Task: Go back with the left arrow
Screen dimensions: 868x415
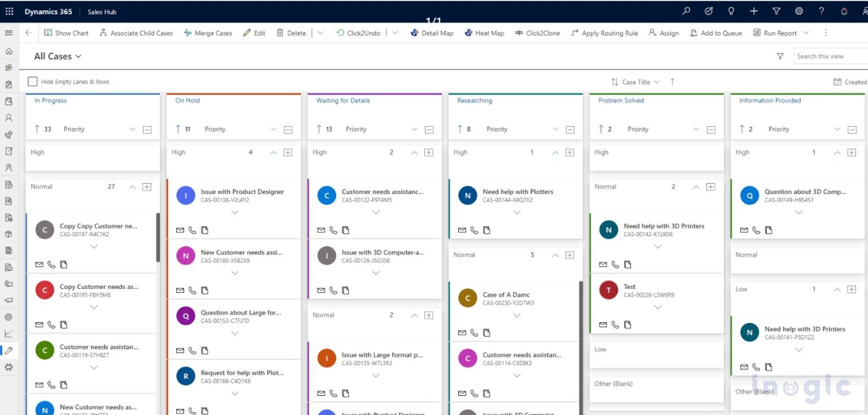Action: (28, 33)
